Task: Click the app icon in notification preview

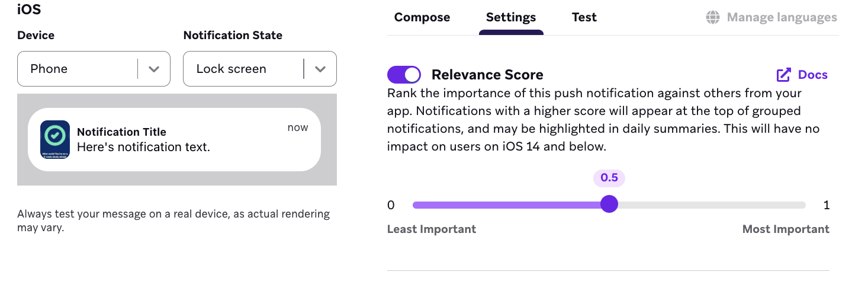Action: [55, 140]
